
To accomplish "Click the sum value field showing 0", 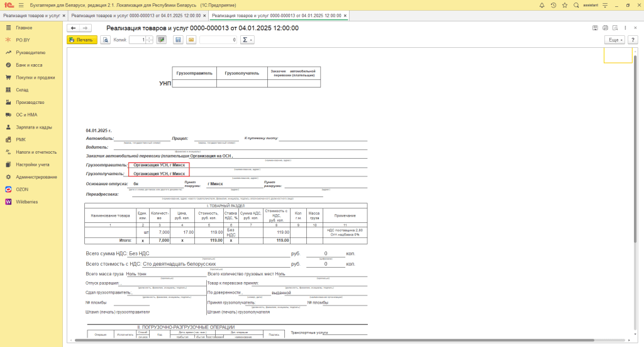I will 218,40.
